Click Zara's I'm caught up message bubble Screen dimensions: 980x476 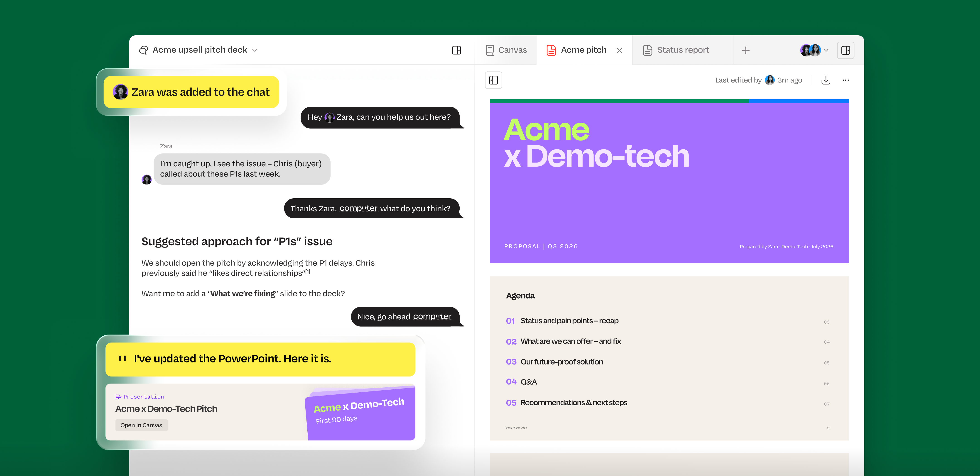tap(242, 169)
